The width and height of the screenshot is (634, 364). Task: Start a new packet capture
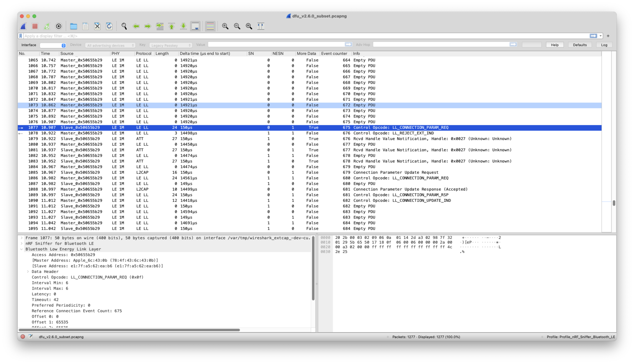23,26
